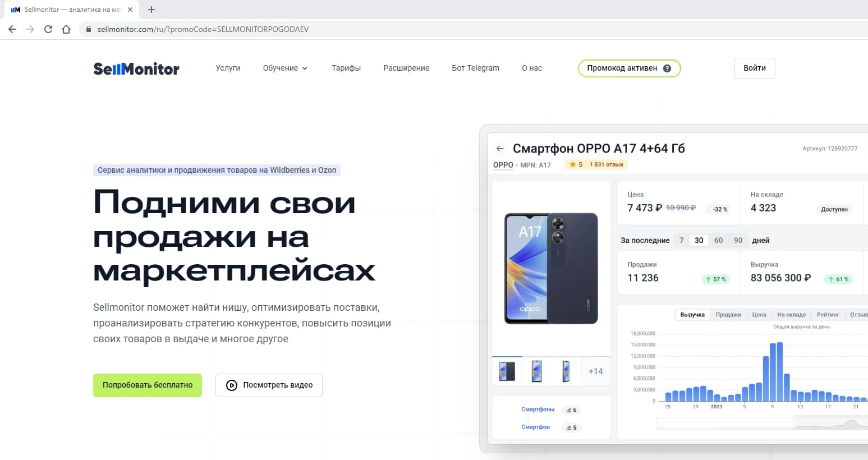Navigate to О нас page

532,68
